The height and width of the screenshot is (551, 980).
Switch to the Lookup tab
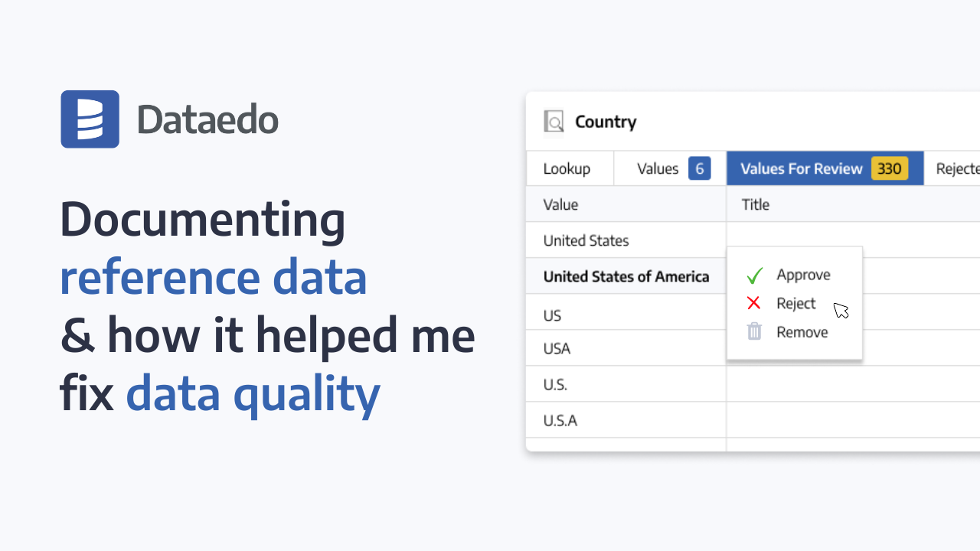pos(567,169)
